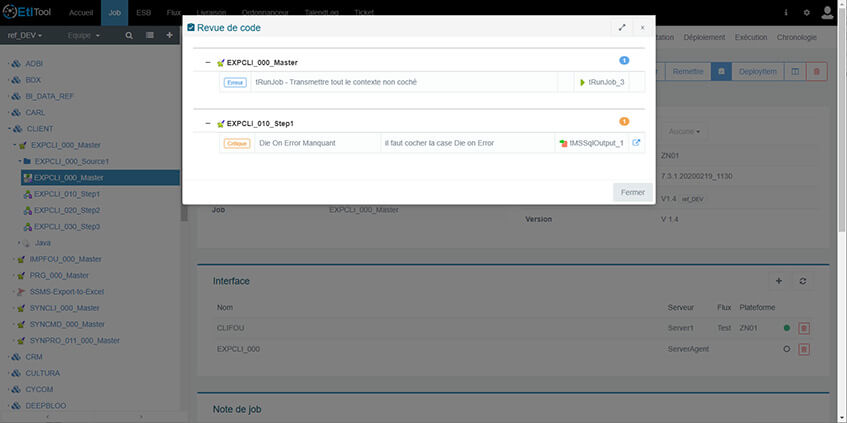
Task: Click the EtlTool logo
Action: (x=27, y=12)
